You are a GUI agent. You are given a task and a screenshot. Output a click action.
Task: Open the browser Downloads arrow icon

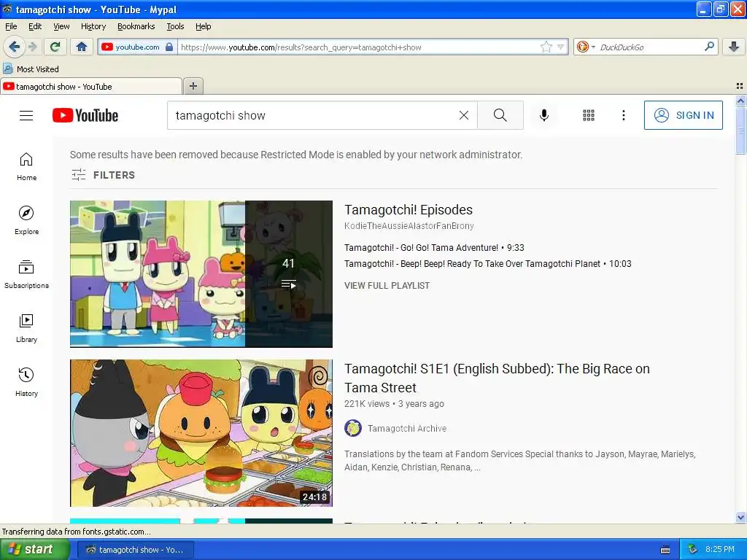pos(734,47)
